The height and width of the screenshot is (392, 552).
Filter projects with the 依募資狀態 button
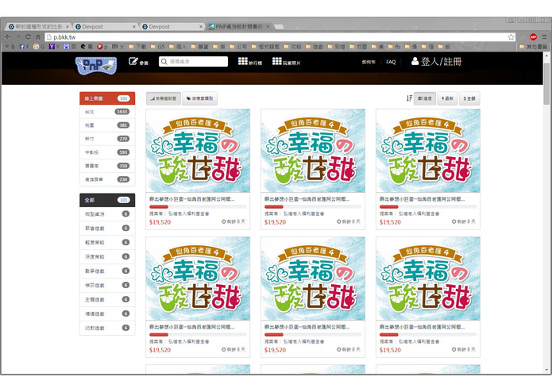click(x=164, y=98)
